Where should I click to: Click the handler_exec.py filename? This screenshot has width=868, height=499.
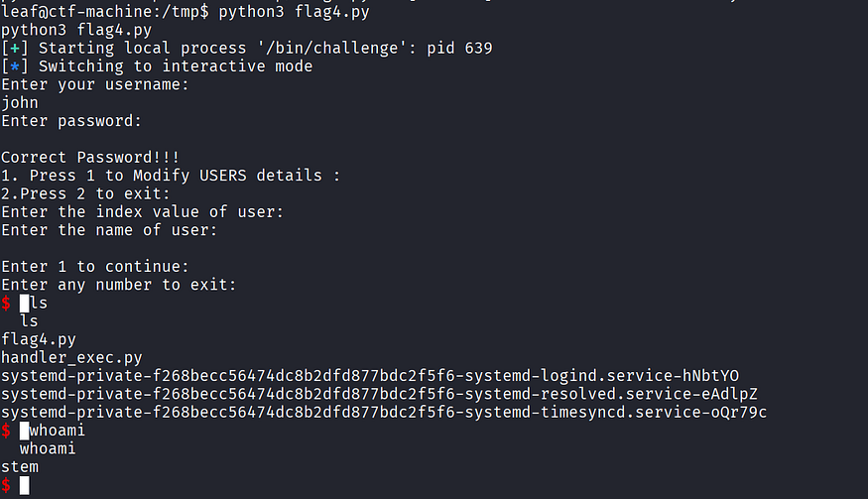[x=72, y=358]
